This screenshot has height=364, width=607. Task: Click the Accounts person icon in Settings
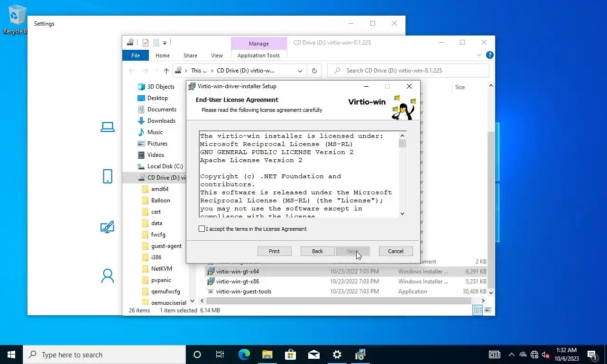tap(108, 276)
